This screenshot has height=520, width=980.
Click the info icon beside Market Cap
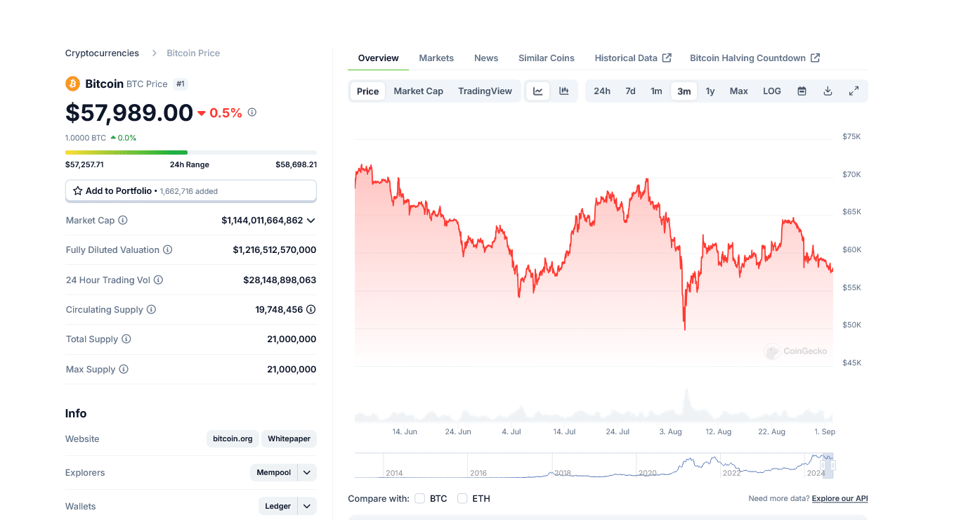(123, 221)
